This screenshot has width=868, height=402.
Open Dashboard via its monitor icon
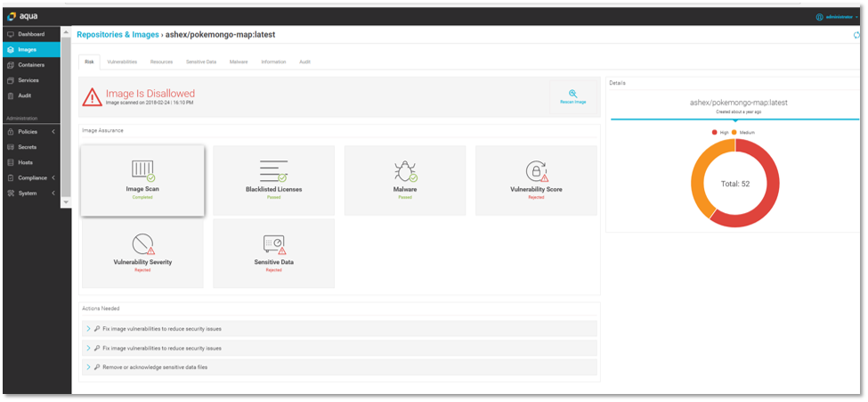pos(11,35)
